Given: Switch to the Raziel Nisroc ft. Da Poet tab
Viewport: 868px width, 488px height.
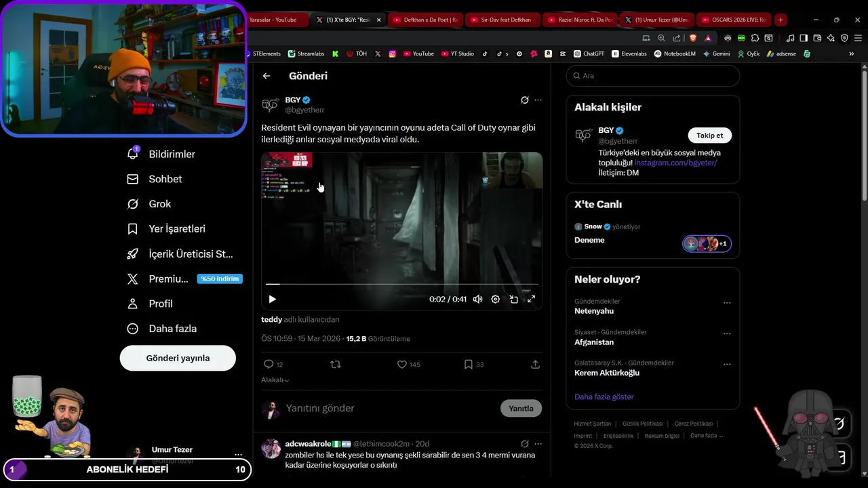Looking at the screenshot, I should [x=580, y=20].
